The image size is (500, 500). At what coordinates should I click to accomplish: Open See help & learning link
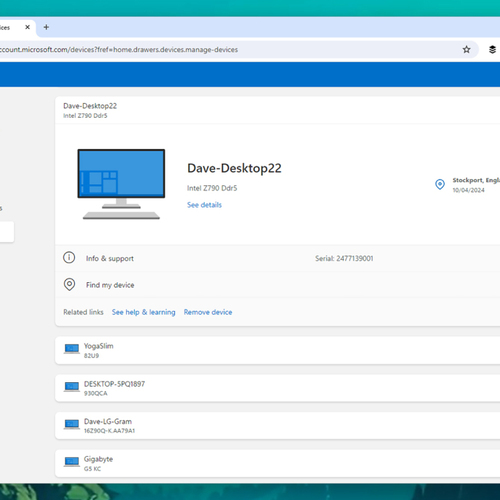coord(144,312)
